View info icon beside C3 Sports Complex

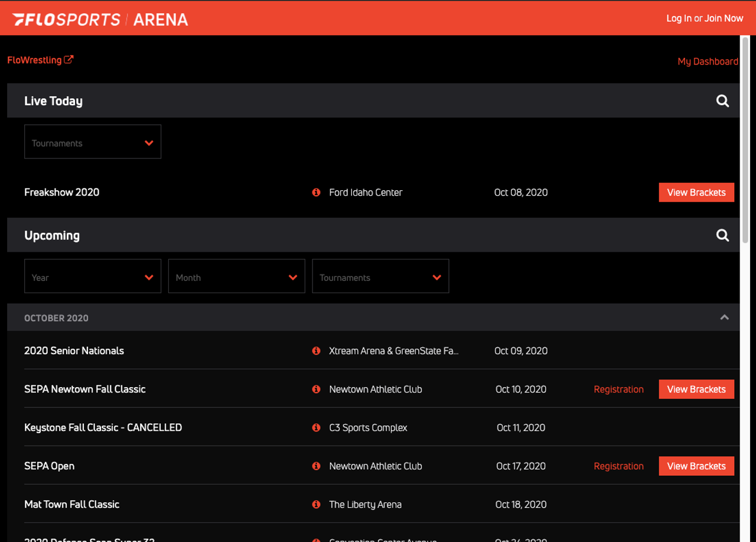click(316, 427)
